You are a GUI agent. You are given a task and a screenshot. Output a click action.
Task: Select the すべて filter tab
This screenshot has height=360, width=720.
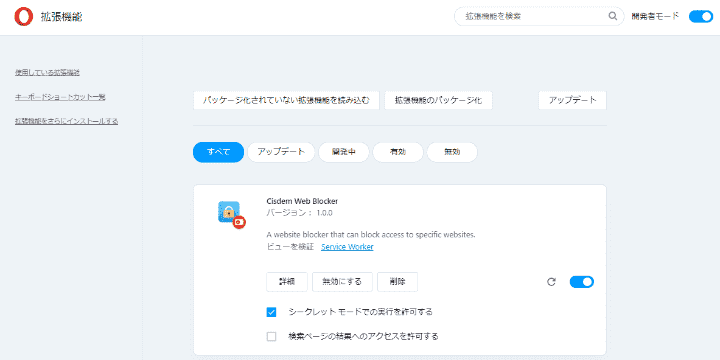pos(219,152)
